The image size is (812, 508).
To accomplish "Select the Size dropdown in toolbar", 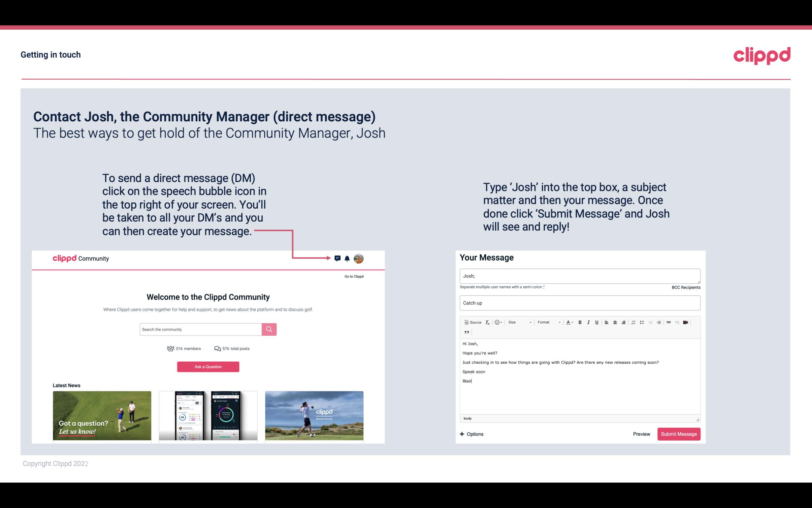I will [x=517, y=322].
